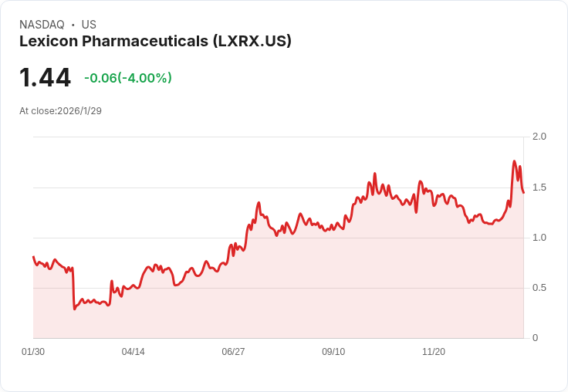Open the Lexicon Pharmaceuticals (LXRX.US) title
The height and width of the screenshot is (392, 568).
click(155, 42)
